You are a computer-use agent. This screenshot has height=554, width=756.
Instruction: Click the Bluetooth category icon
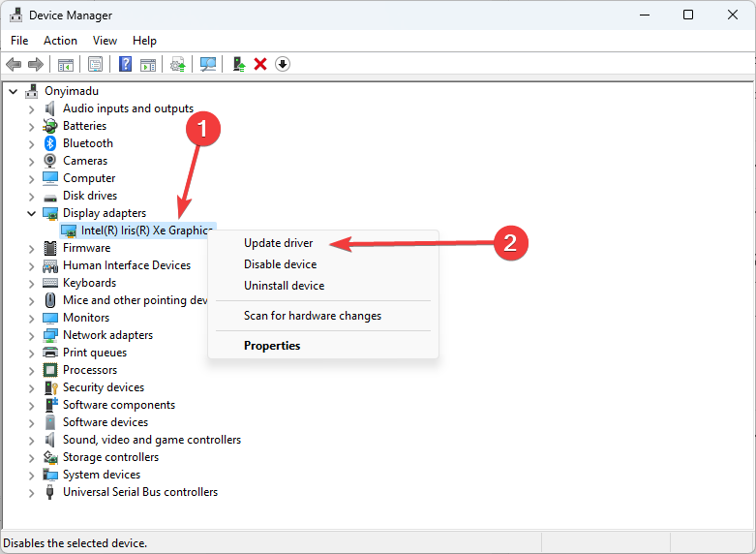[50, 143]
